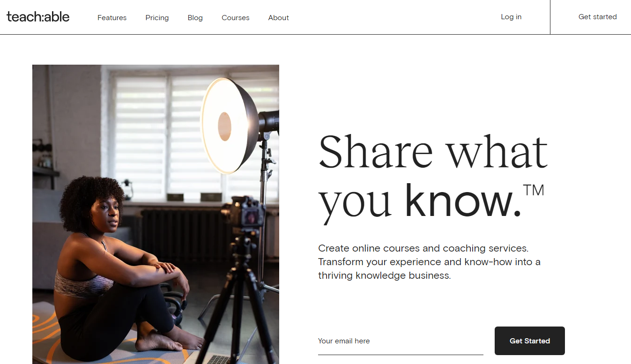Click the dark Get Started button
The width and height of the screenshot is (631, 364).
pyautogui.click(x=530, y=341)
